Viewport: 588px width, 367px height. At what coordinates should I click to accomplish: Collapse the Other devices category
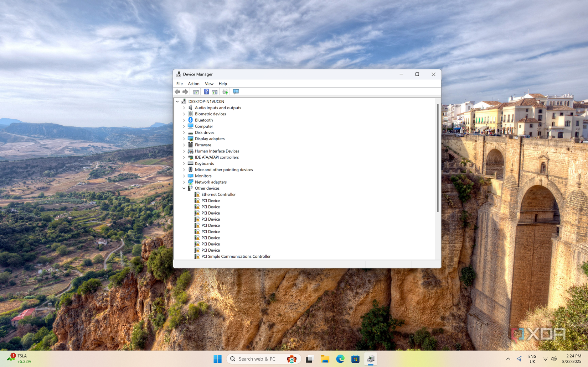pos(184,188)
